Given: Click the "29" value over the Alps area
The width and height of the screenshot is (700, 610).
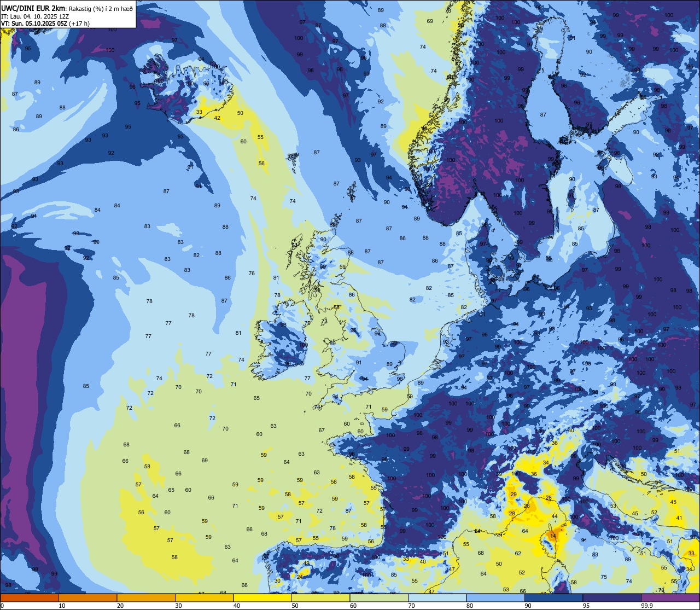Looking at the screenshot, I should (x=514, y=495).
